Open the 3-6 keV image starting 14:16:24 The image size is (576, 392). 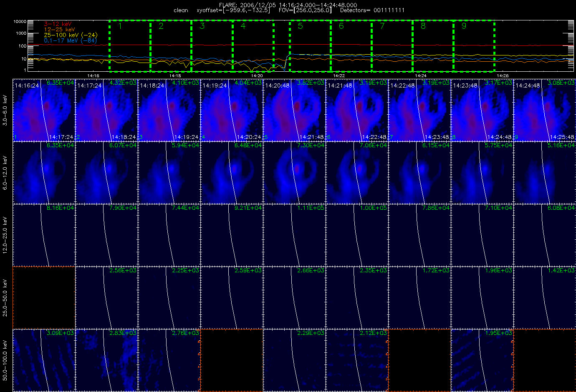[x=44, y=110]
